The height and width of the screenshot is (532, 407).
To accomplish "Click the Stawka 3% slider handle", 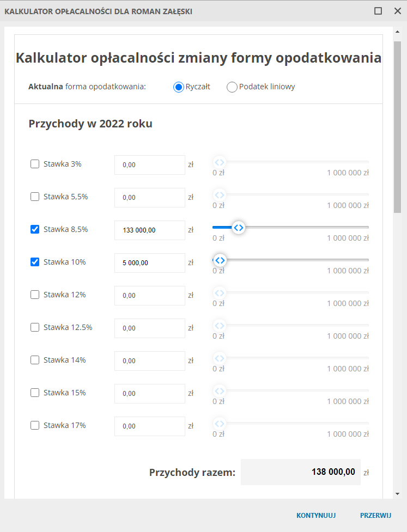I will pyautogui.click(x=219, y=162).
